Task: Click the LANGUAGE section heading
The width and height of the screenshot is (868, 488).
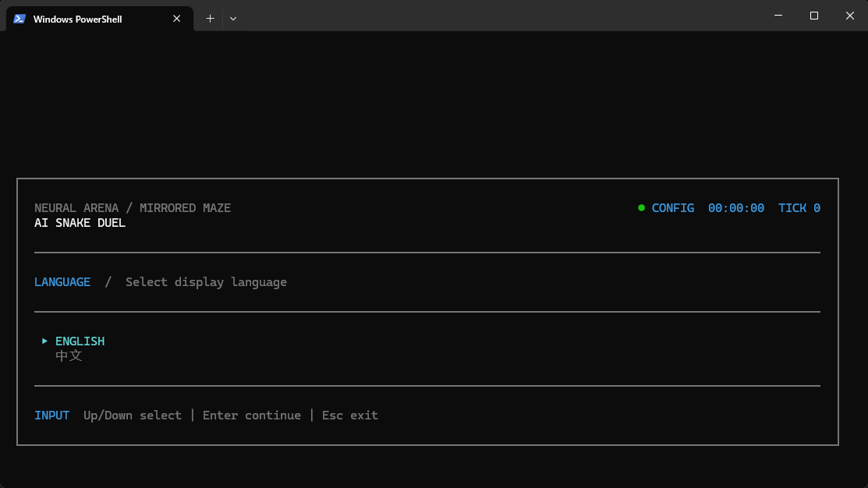Action: point(62,282)
